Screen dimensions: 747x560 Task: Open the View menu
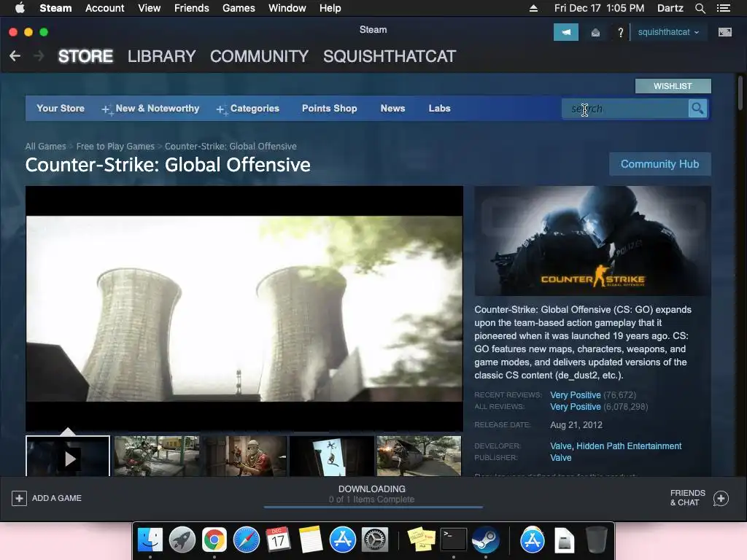point(149,8)
